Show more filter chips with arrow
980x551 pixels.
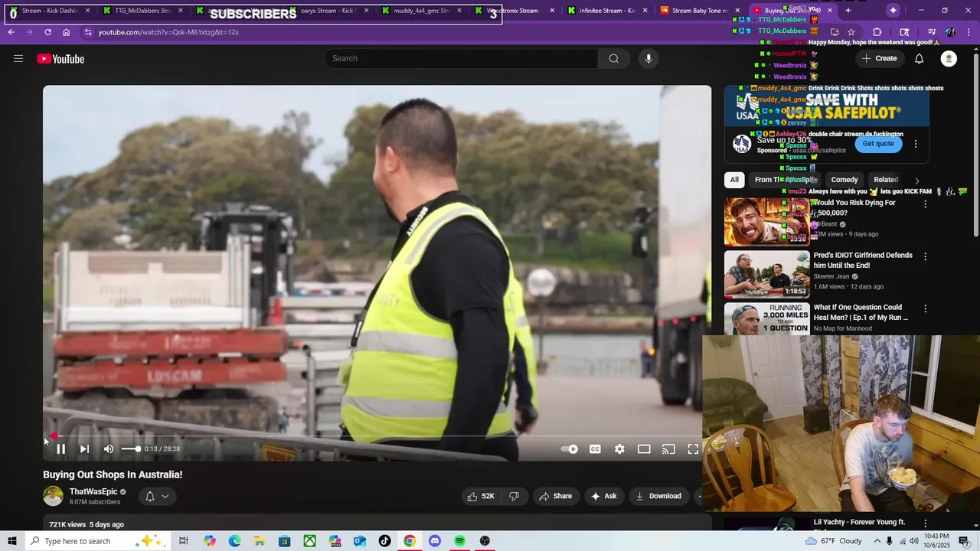pyautogui.click(x=916, y=181)
